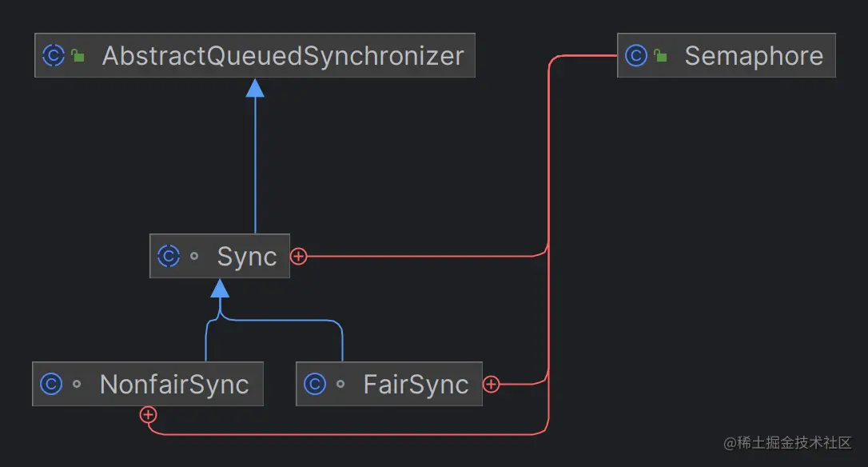The image size is (868, 467).
Task: Click the class icon next to Semaphore
Action: point(636,55)
